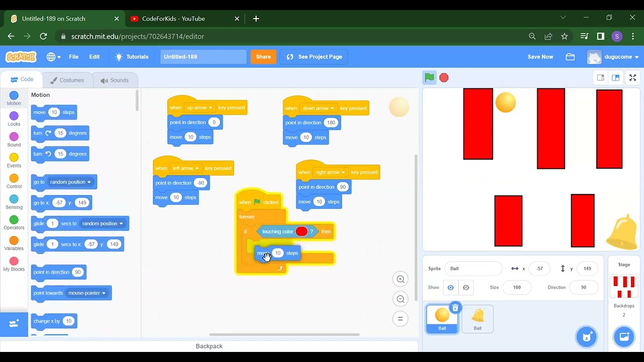Screen dimensions: 644x362
Task: Expand the Backpack panel
Action: click(x=209, y=346)
